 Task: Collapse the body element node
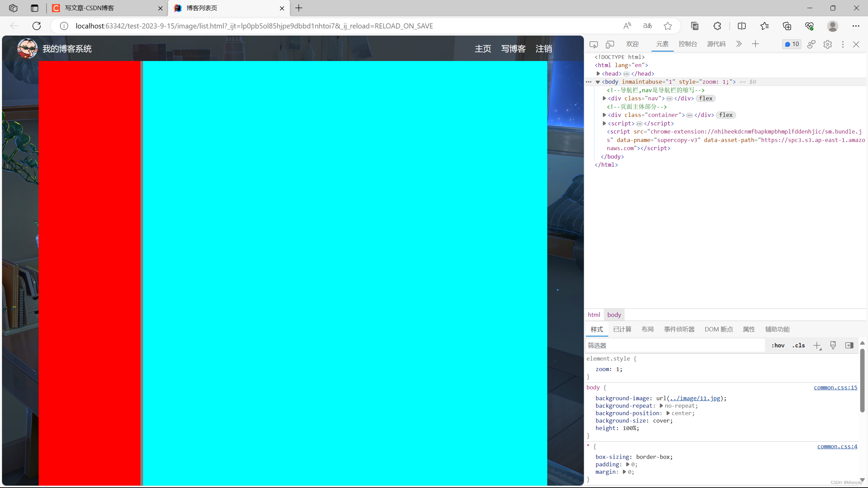598,82
